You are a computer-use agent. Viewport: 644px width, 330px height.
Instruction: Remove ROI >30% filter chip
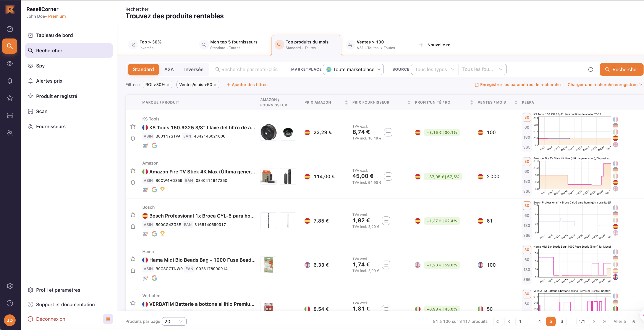coord(168,85)
